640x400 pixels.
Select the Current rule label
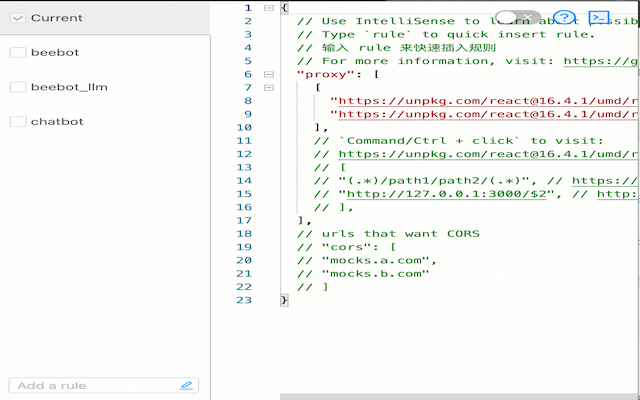(57, 18)
